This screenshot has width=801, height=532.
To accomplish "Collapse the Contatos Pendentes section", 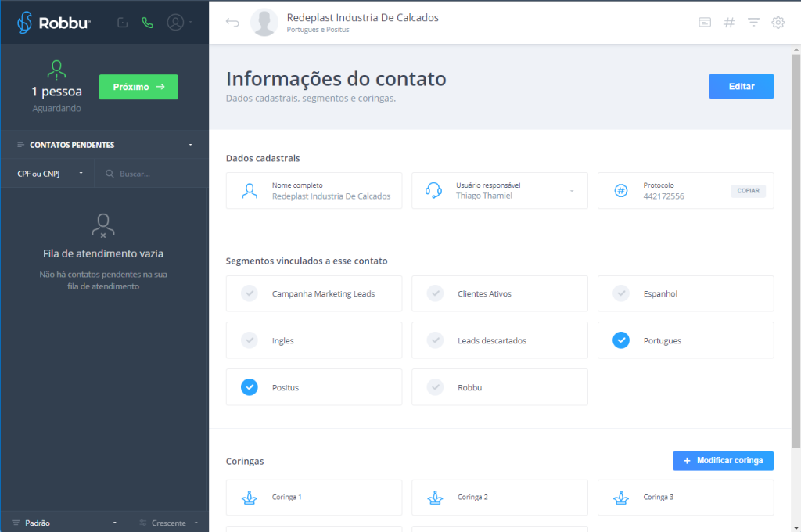I will (190, 145).
